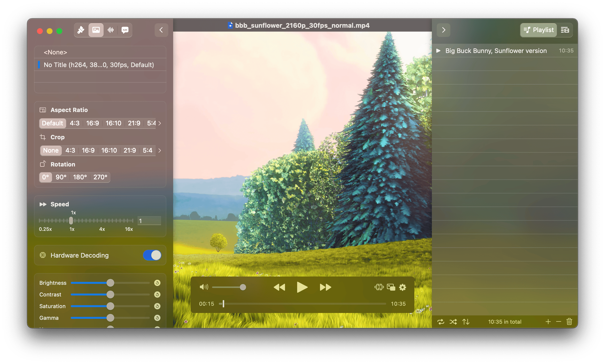Collapse the right playlist sidebar
This screenshot has width=605, height=364.
click(443, 30)
